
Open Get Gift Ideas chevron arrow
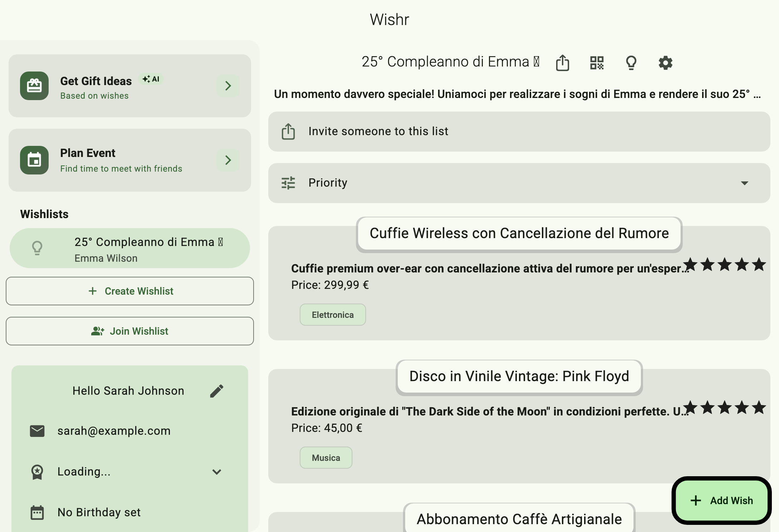pyautogui.click(x=228, y=86)
